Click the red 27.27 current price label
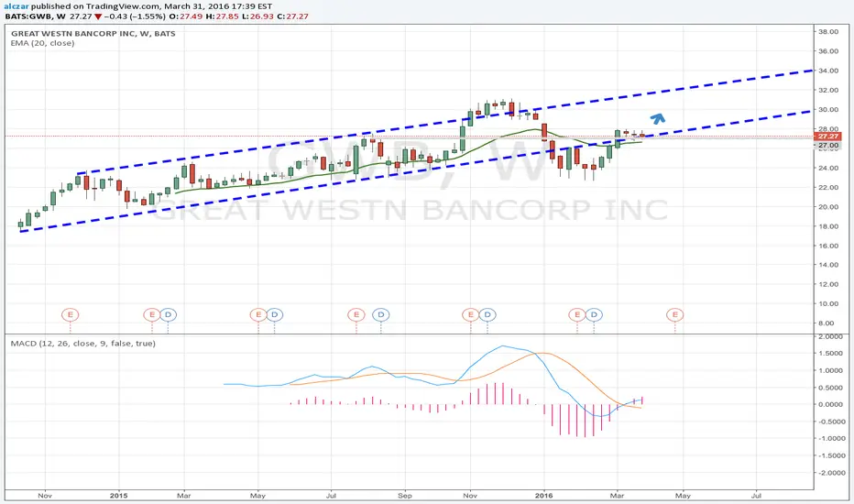Viewport: 854px width, 504px height. pos(827,137)
